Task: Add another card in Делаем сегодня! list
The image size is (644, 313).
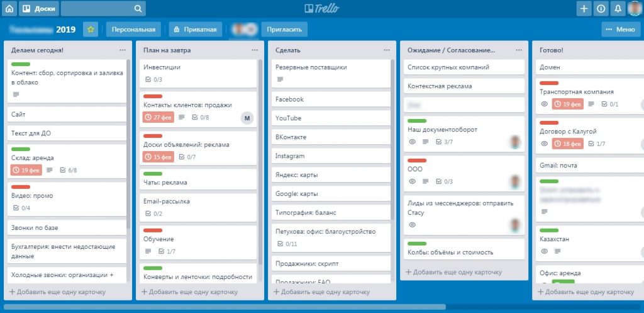Action: pyautogui.click(x=57, y=292)
